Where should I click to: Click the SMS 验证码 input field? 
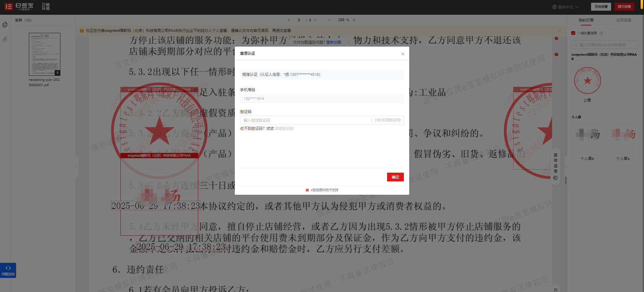point(305,120)
